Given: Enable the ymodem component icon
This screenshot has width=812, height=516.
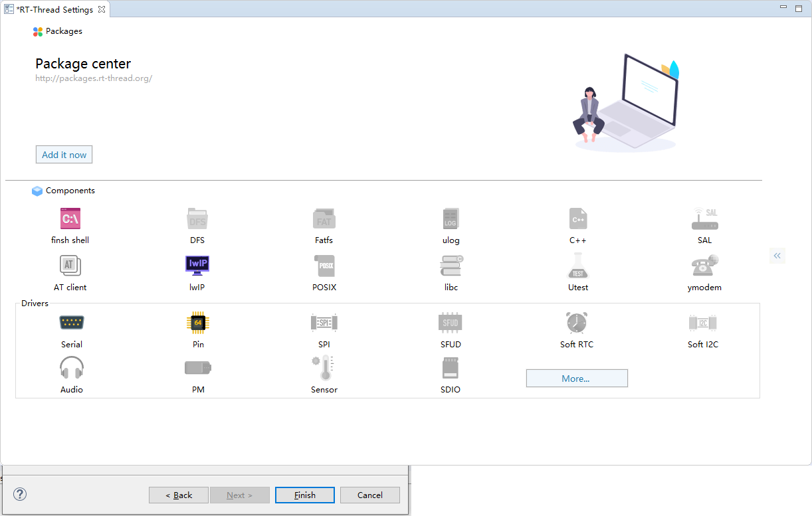Looking at the screenshot, I should point(704,266).
